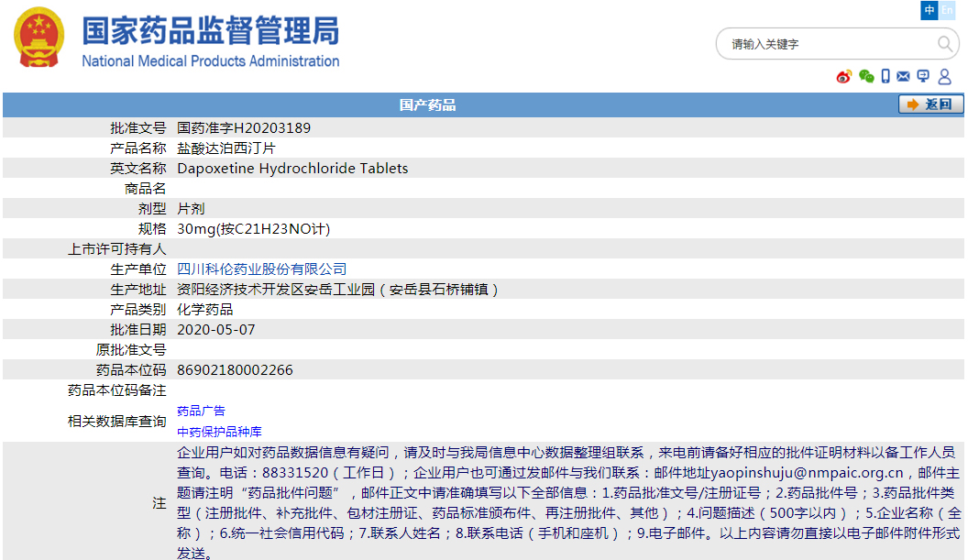
Task: Open the 中药保护品种库 link
Action: coord(219,432)
